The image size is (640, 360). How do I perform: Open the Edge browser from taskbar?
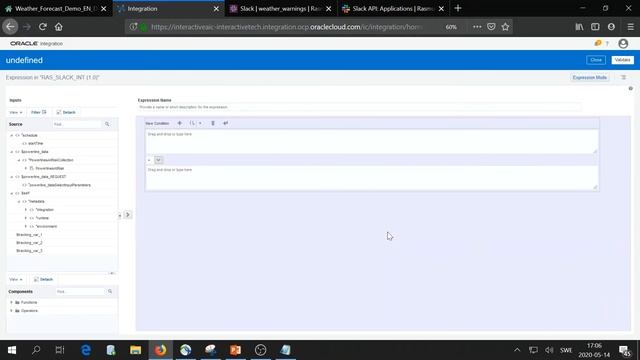click(86, 350)
